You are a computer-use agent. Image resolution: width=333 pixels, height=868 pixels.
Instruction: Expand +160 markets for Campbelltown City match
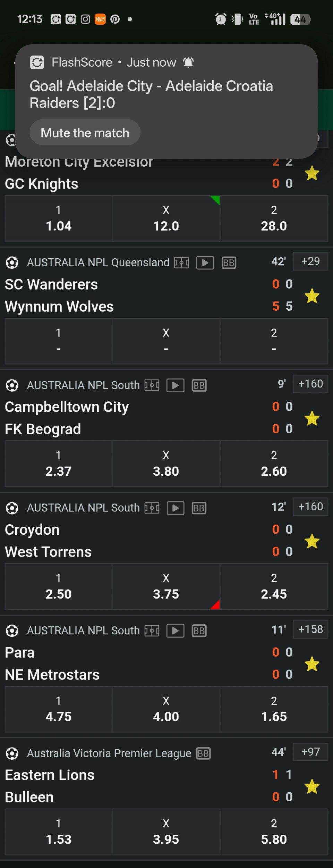310,384
